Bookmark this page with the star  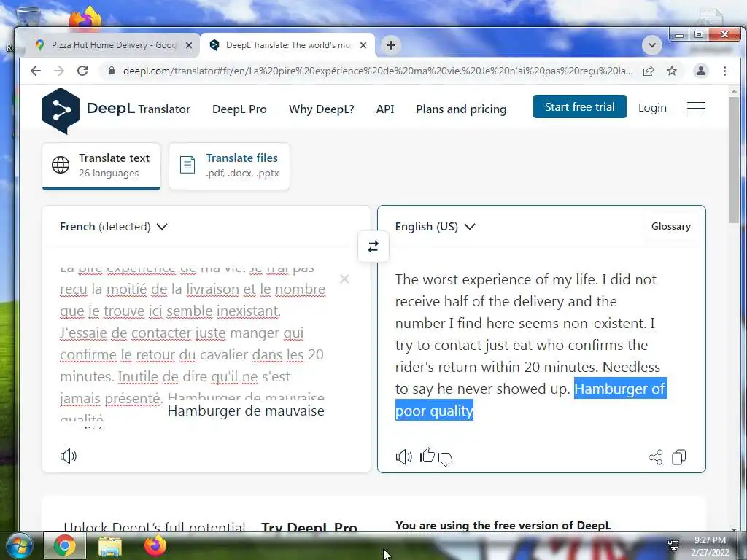672,71
